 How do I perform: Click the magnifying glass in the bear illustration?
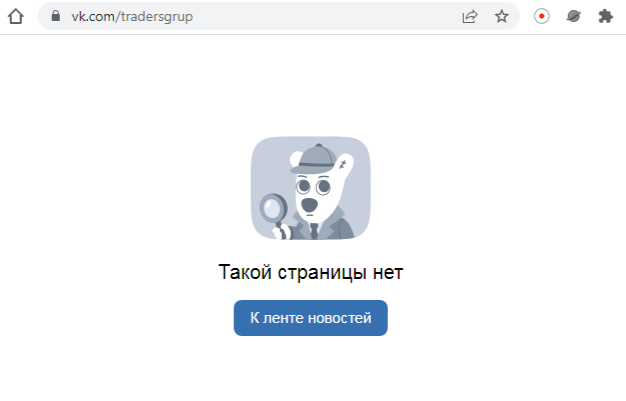(x=274, y=208)
